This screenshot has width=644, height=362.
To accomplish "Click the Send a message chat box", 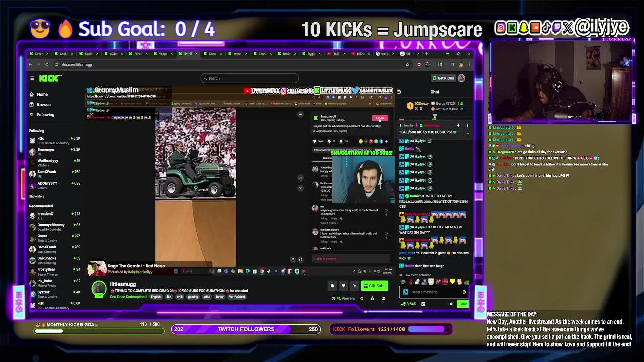I will coord(435,292).
